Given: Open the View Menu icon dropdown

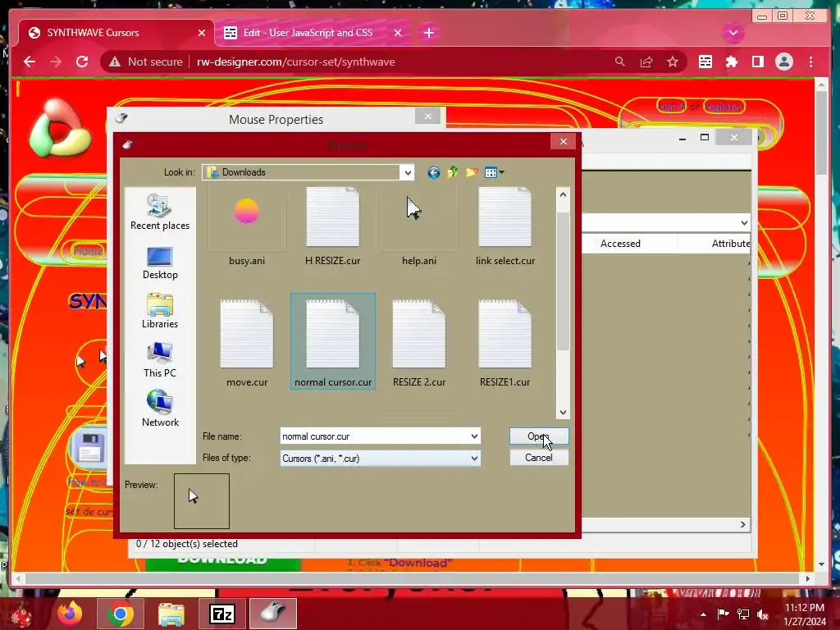Looking at the screenshot, I should tap(494, 172).
